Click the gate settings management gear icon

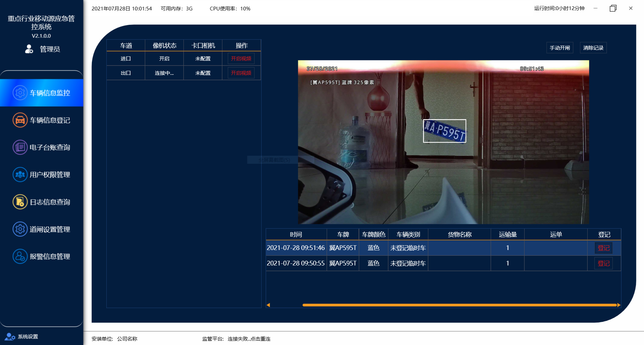click(20, 229)
